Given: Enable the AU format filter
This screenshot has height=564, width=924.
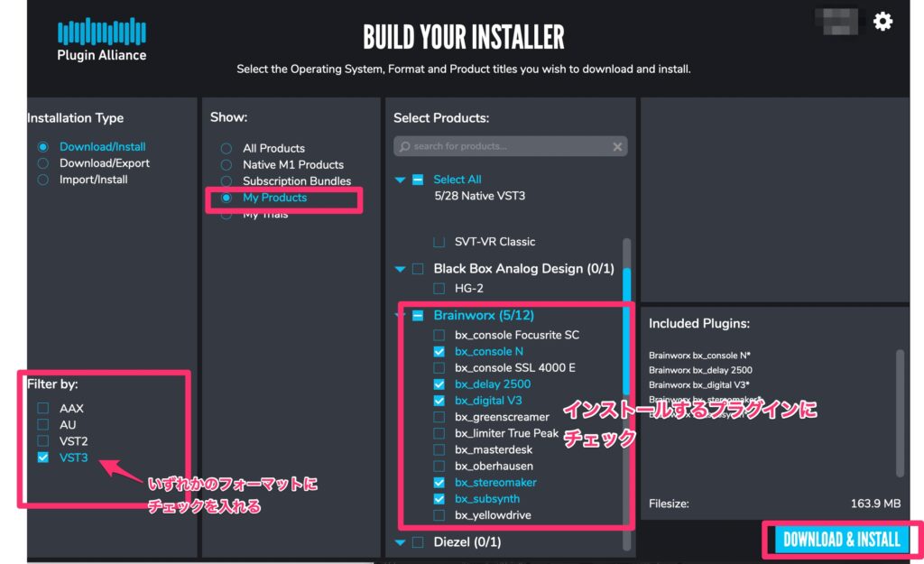Looking at the screenshot, I should click(43, 425).
